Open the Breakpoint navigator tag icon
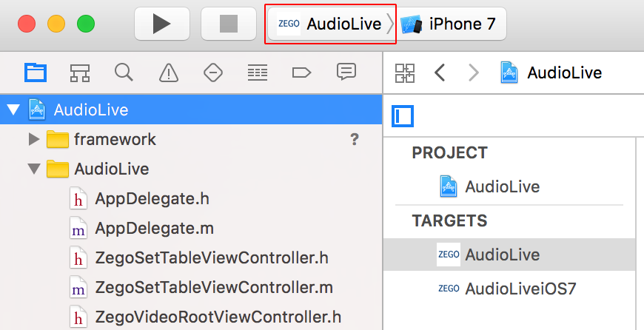This screenshot has height=330, width=644. tap(301, 73)
